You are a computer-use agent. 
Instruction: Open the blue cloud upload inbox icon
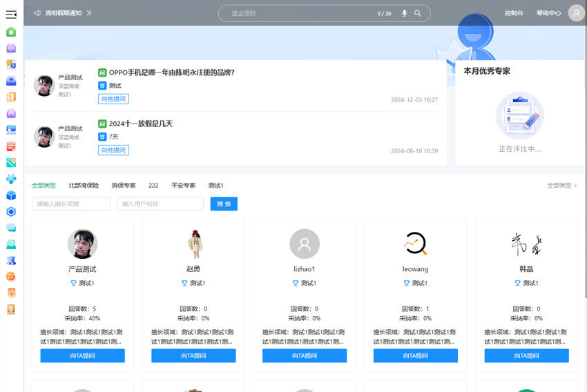pyautogui.click(x=11, y=81)
